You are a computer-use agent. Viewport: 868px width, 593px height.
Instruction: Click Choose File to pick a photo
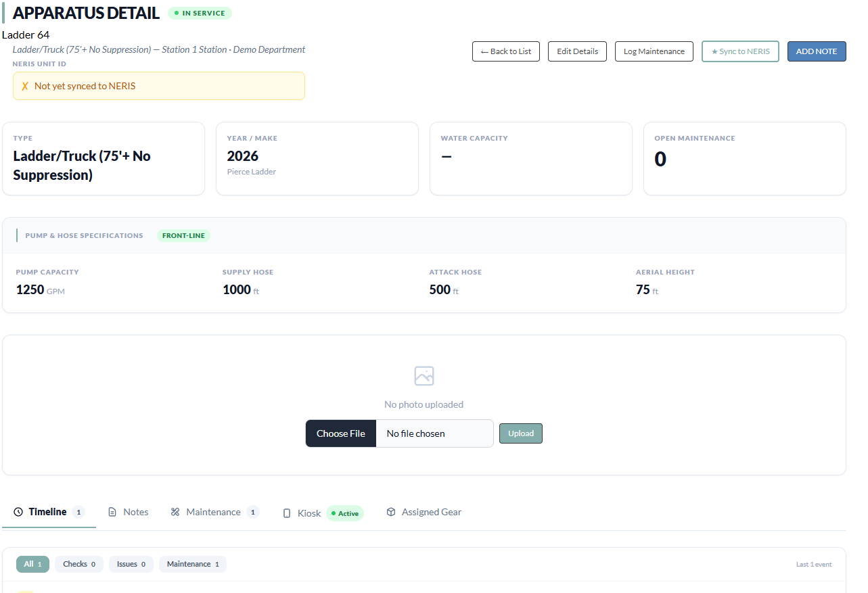[x=341, y=433]
